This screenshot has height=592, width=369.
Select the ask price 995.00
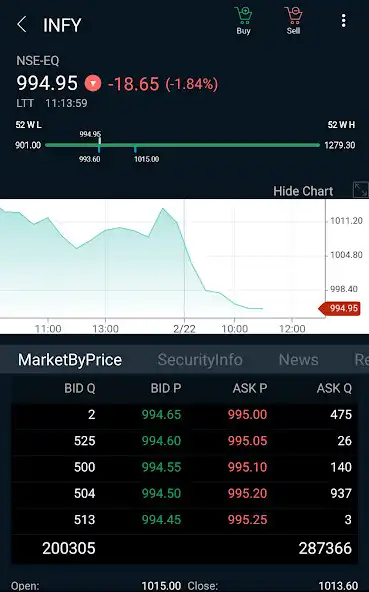coord(247,415)
